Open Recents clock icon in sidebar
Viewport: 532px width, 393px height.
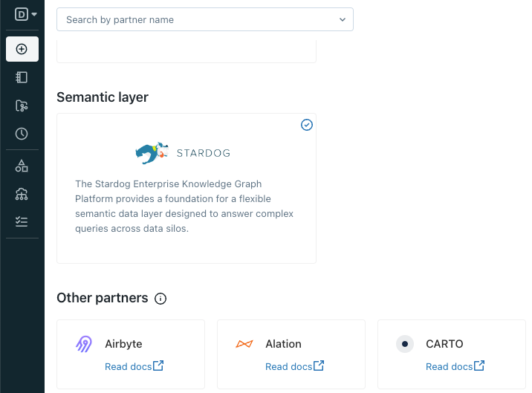[22, 134]
